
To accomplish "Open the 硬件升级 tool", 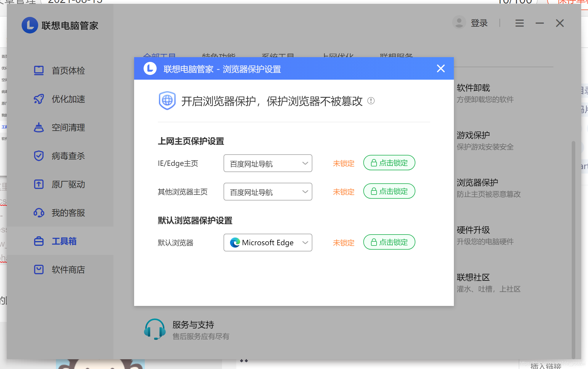I will click(485, 235).
